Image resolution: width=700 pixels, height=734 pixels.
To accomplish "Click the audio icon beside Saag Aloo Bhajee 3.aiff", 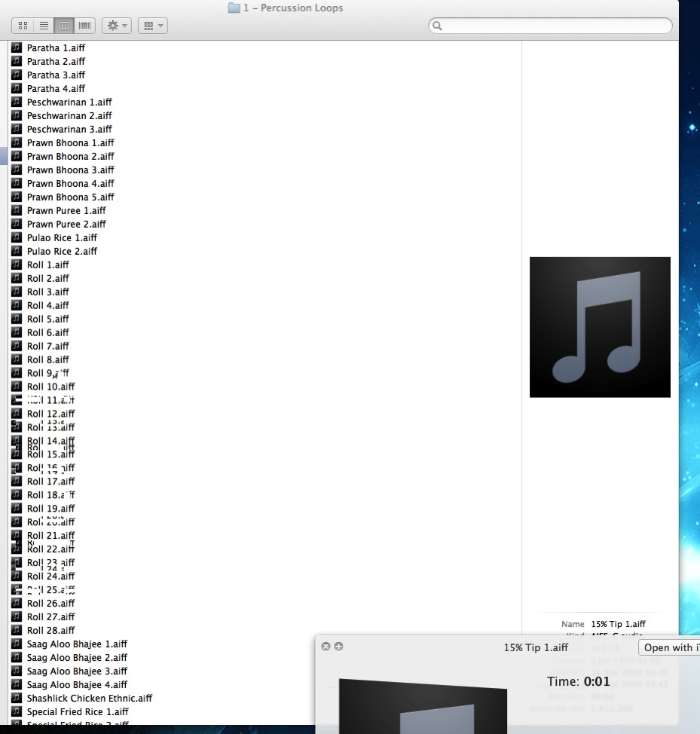I will (x=17, y=671).
